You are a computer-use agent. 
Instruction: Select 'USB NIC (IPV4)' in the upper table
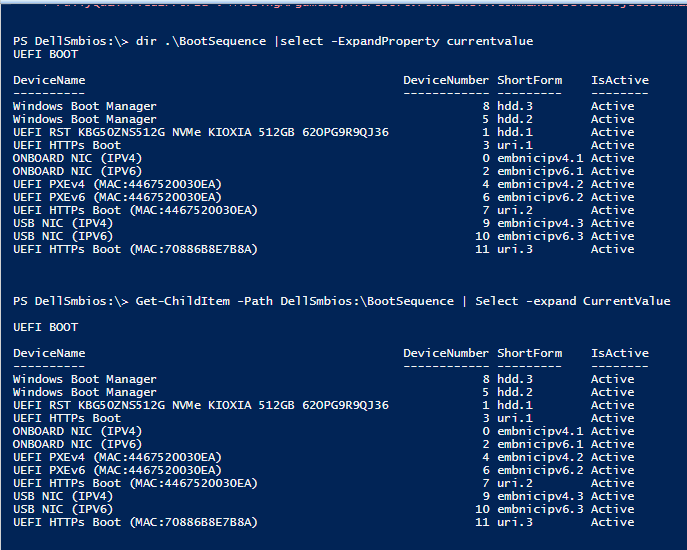pos(62,223)
